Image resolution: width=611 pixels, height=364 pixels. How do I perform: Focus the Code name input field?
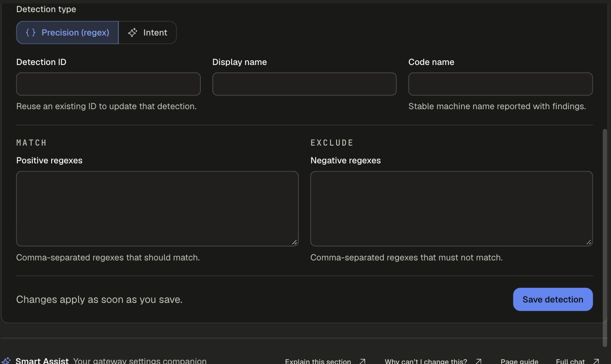[500, 84]
